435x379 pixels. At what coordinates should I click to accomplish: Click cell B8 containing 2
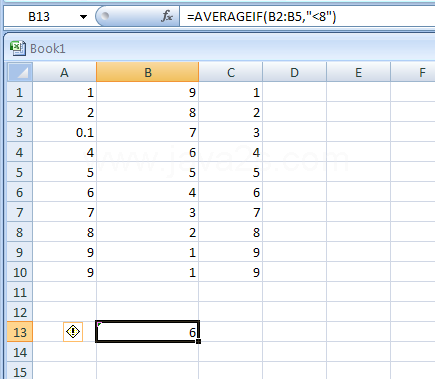(x=148, y=232)
